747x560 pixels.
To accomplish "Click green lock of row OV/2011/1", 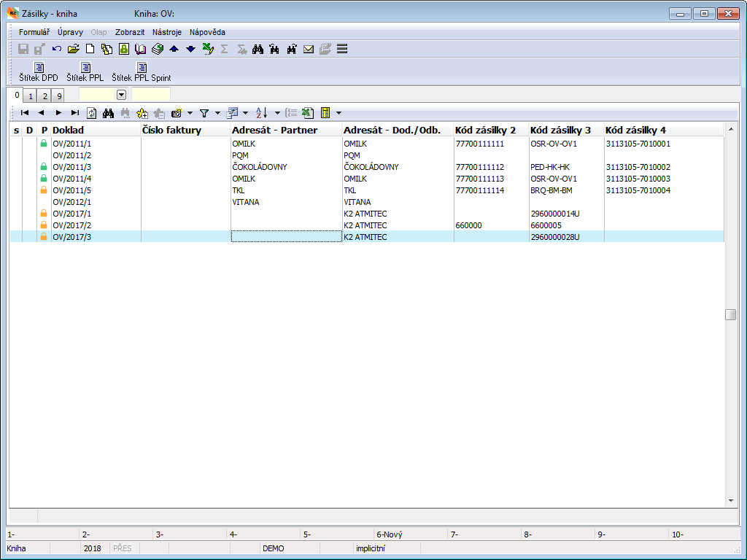I will click(44, 144).
